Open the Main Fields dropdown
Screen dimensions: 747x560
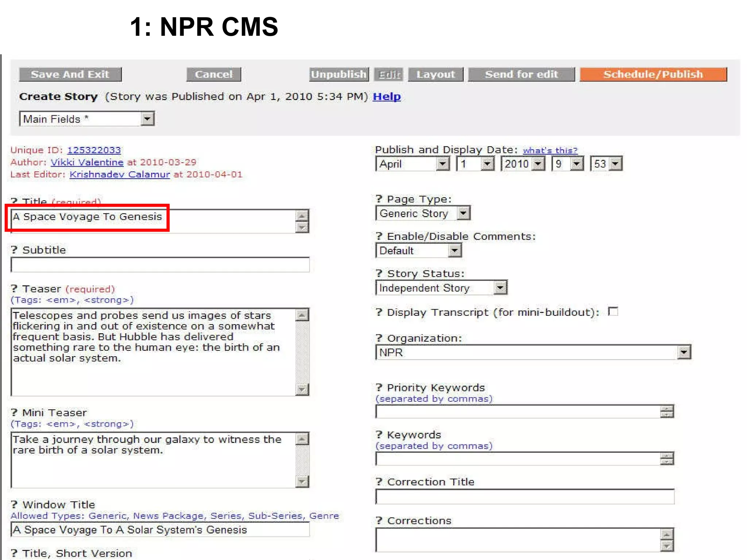coord(87,119)
